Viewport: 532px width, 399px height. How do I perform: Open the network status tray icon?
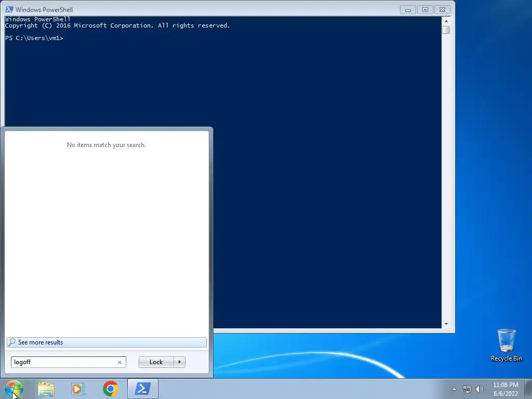467,389
